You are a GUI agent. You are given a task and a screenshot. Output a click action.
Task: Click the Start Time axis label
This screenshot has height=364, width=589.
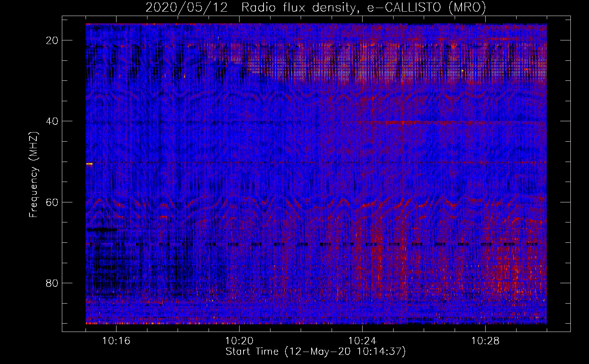(x=316, y=352)
